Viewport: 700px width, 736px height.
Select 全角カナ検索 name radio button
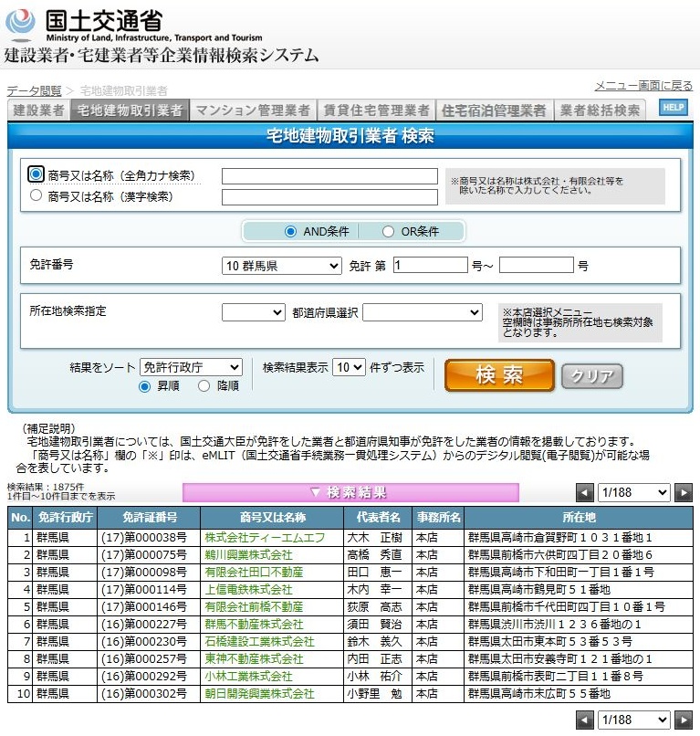(x=37, y=174)
